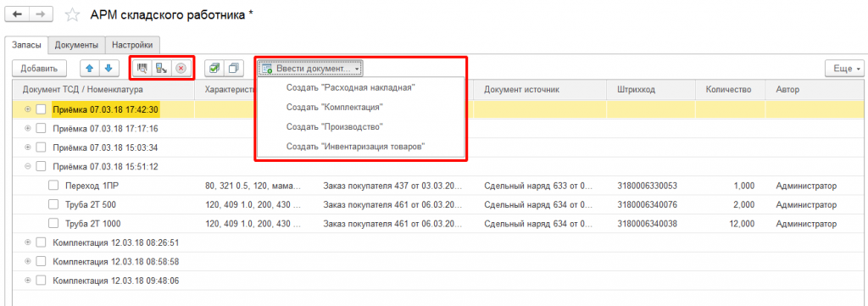Load data from terminal device icon

point(161,68)
